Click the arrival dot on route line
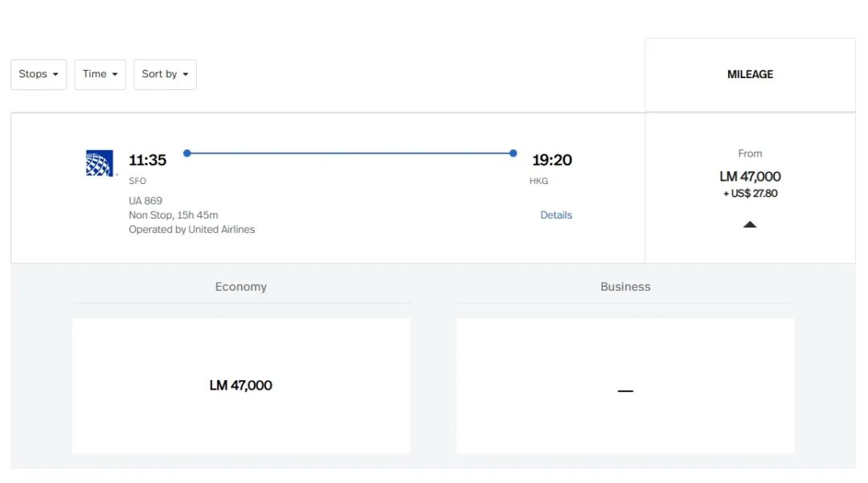The width and height of the screenshot is (868, 483). pyautogui.click(x=513, y=153)
